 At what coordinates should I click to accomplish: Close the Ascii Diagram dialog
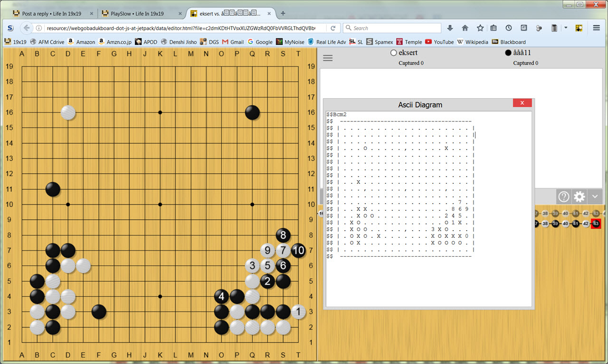click(522, 103)
